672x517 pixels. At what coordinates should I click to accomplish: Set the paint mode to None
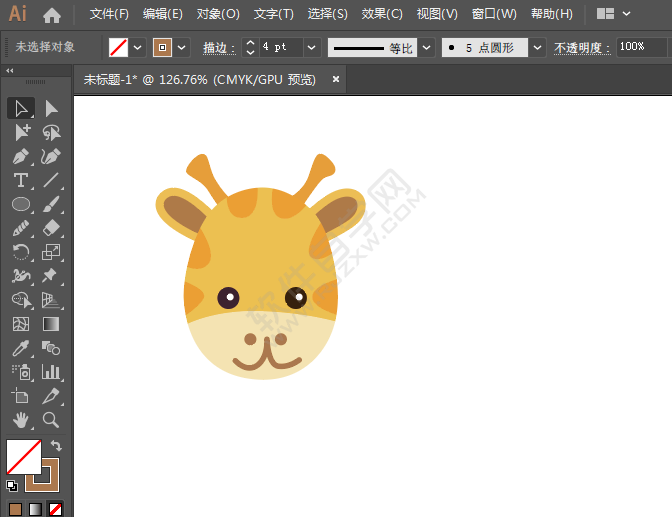pos(56,509)
